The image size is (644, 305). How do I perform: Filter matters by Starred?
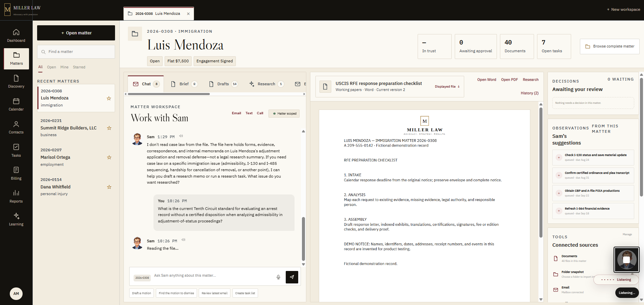79,67
